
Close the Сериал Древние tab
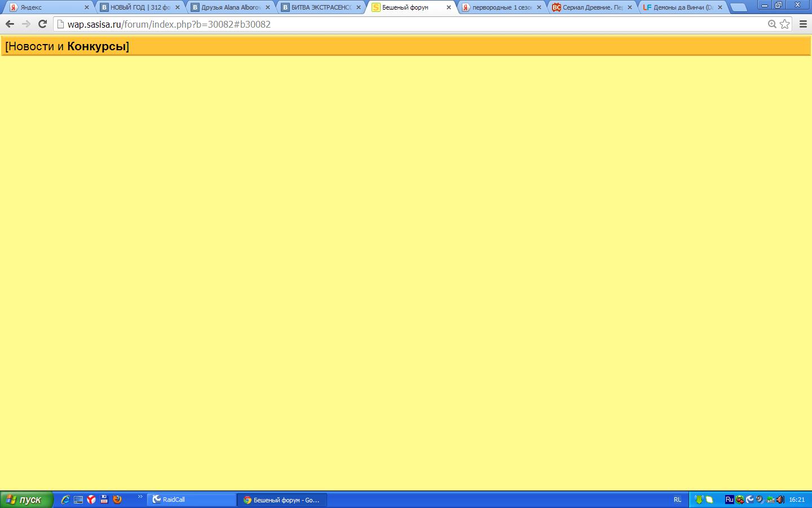pos(630,7)
